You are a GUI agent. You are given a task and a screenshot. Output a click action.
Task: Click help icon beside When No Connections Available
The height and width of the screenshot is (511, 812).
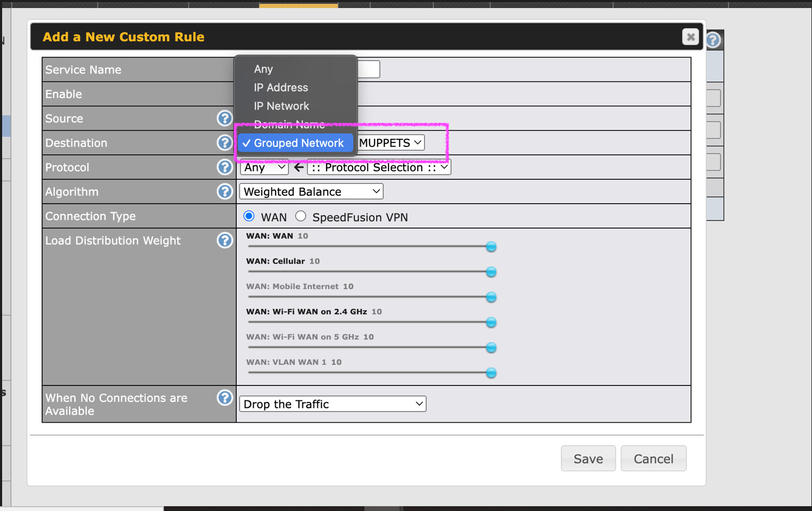pos(225,398)
